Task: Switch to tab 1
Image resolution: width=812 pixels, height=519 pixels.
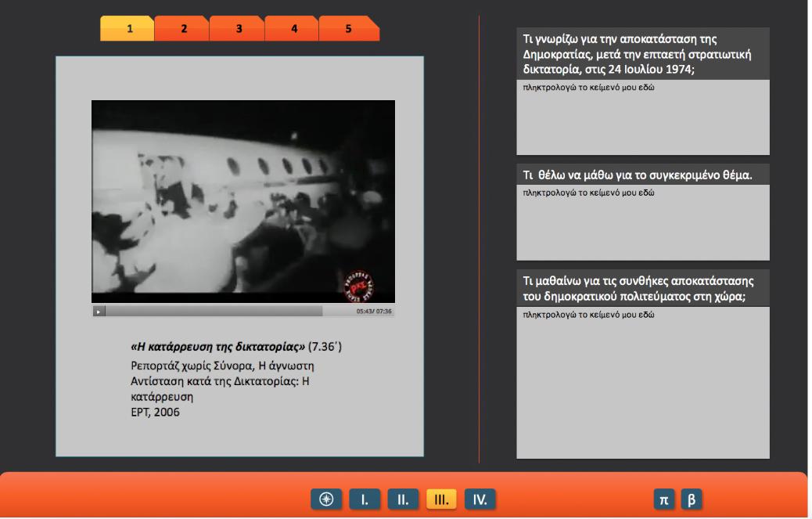Action: [x=128, y=28]
